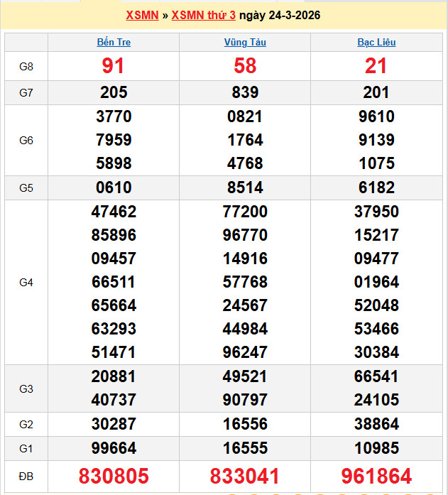Select the red G8 number 58
This screenshot has width=448, height=495.
coord(245,66)
